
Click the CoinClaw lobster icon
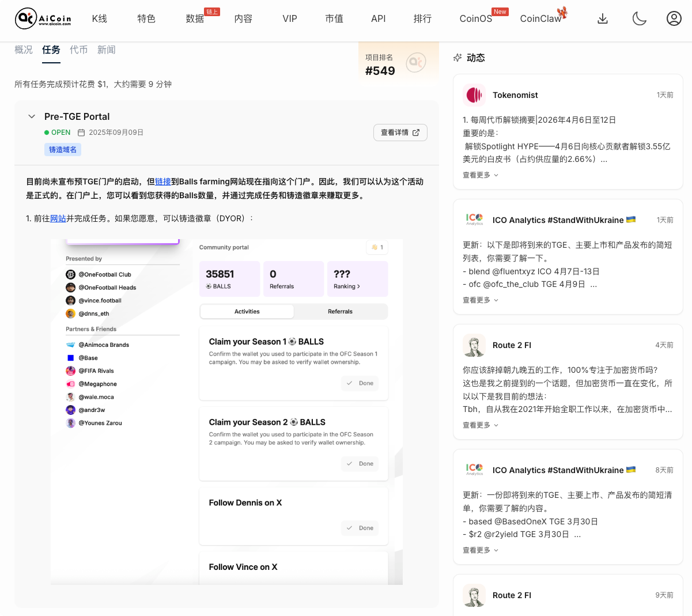(562, 12)
